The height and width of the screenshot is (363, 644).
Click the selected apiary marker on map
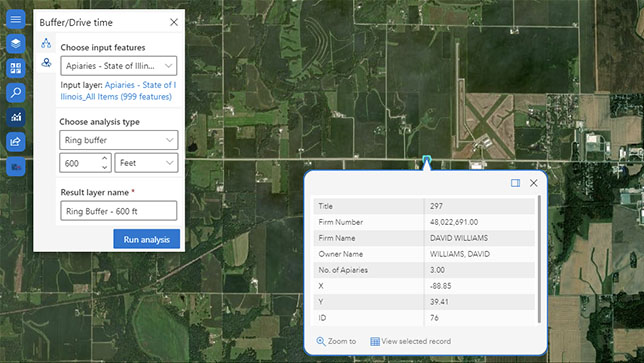coord(427,159)
